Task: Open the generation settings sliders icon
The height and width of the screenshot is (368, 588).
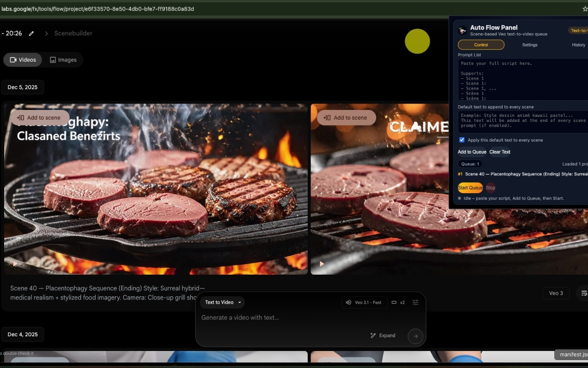Action: [x=415, y=302]
